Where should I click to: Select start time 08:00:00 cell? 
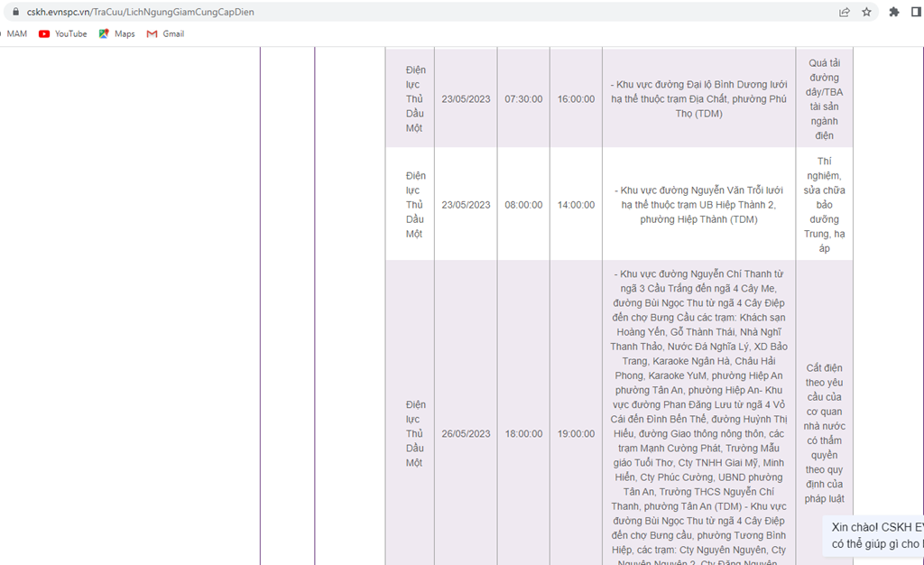pyautogui.click(x=523, y=205)
